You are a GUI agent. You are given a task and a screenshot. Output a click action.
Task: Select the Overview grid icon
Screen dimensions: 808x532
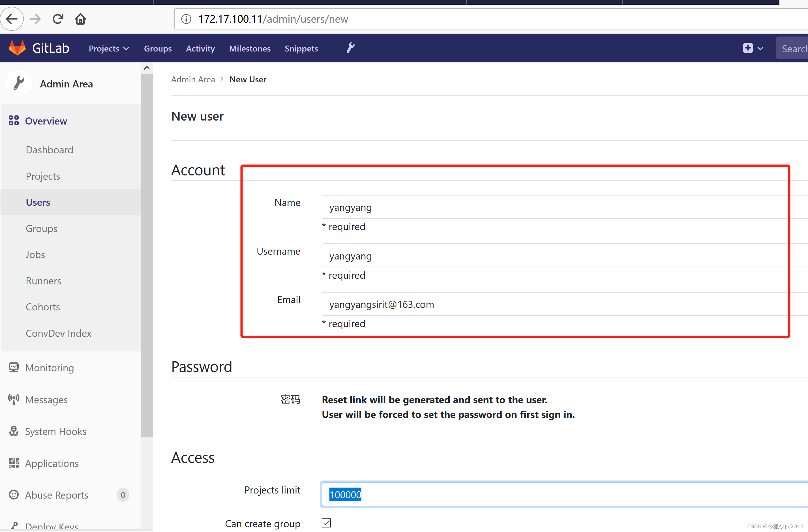click(14, 121)
